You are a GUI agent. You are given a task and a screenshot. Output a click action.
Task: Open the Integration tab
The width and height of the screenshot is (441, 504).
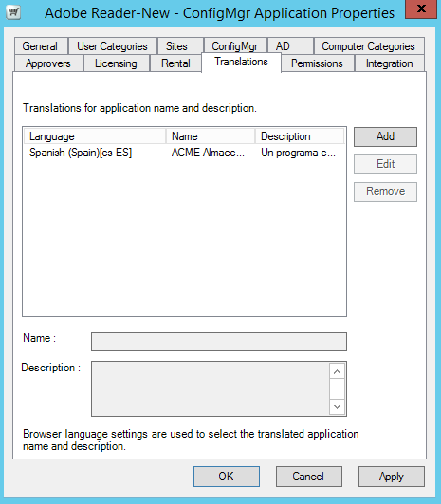[x=389, y=63]
